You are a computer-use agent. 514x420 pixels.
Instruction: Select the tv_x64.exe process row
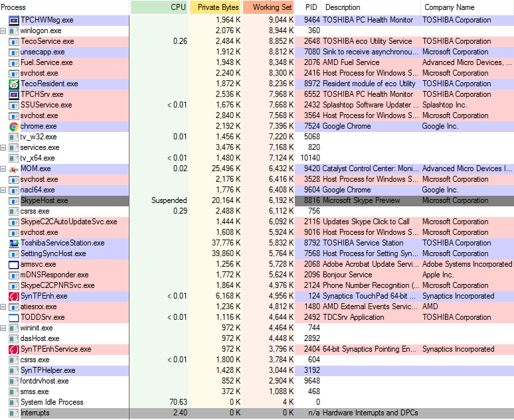257,158
